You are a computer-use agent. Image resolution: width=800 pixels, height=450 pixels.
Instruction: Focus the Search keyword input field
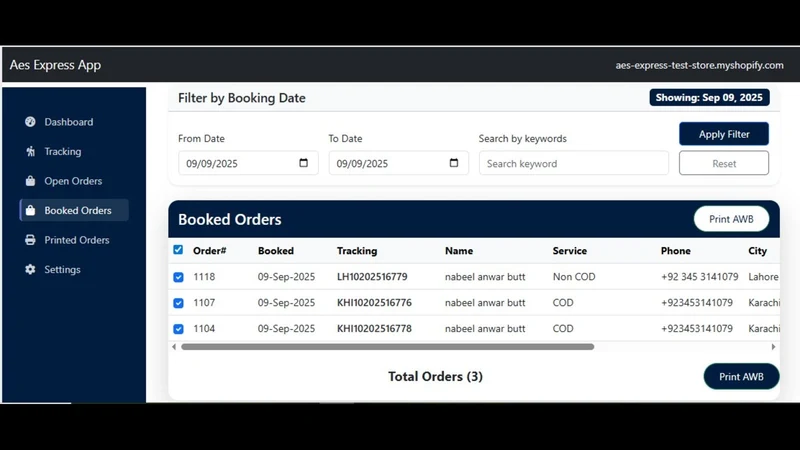coord(574,163)
